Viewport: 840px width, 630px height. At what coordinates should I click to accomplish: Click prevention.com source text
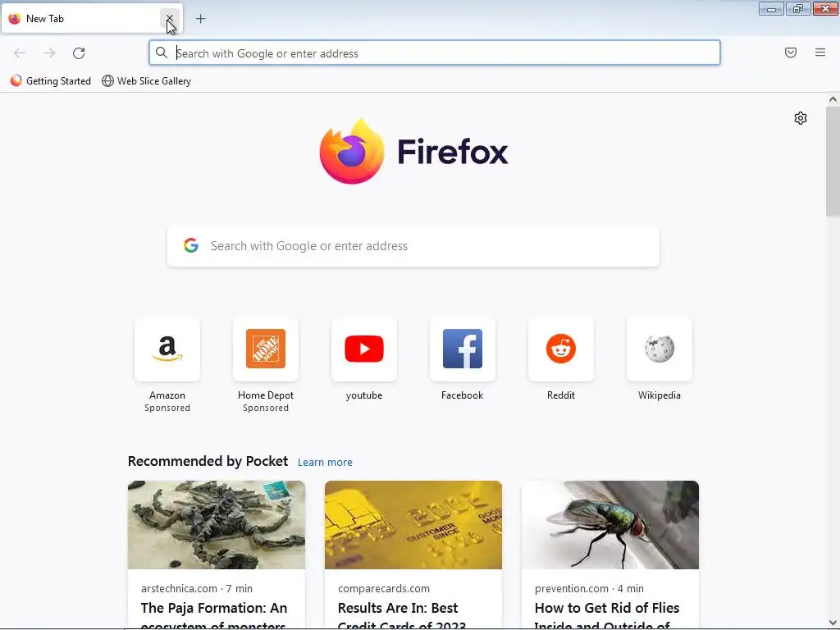tap(572, 588)
